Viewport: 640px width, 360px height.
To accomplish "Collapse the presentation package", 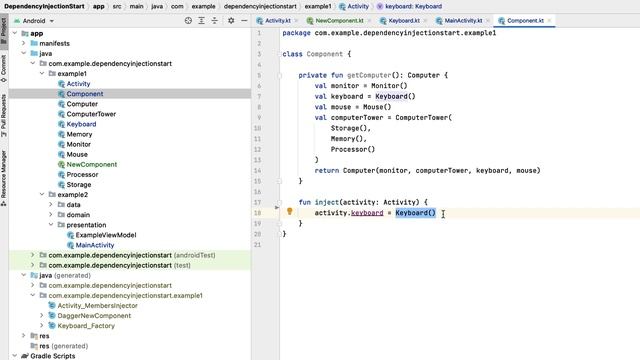I will point(51,225).
